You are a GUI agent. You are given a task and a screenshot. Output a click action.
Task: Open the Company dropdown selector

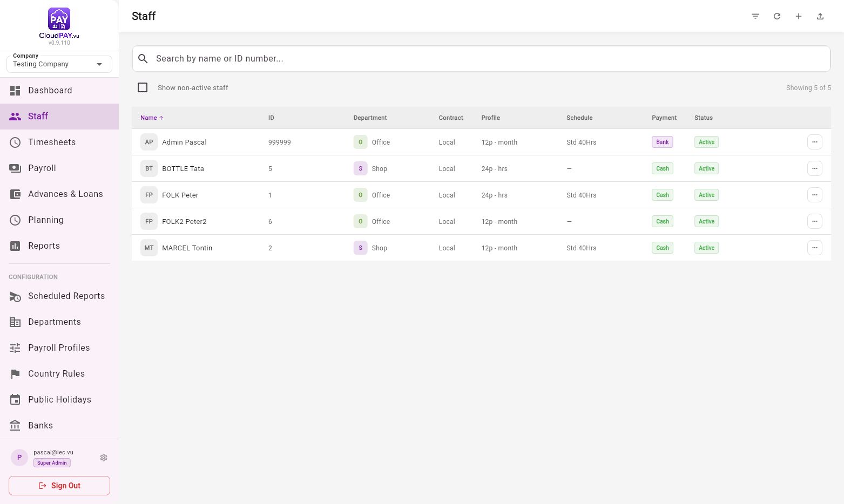(59, 64)
